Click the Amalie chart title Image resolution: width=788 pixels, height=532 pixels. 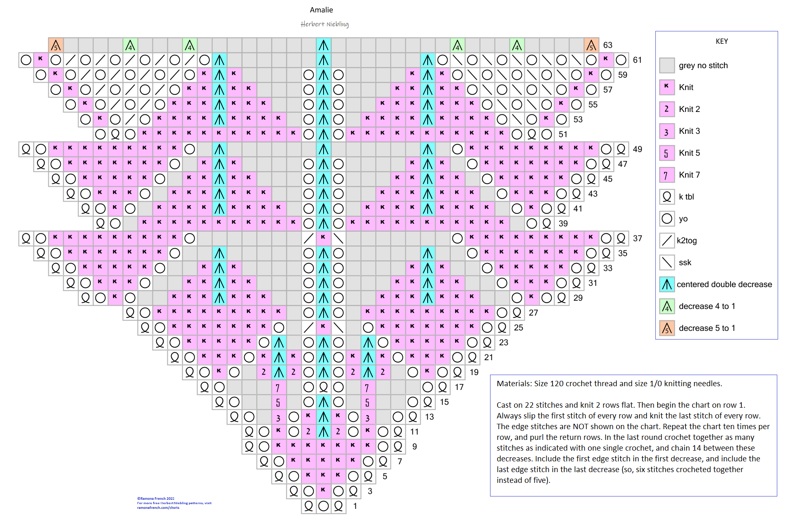(x=321, y=10)
